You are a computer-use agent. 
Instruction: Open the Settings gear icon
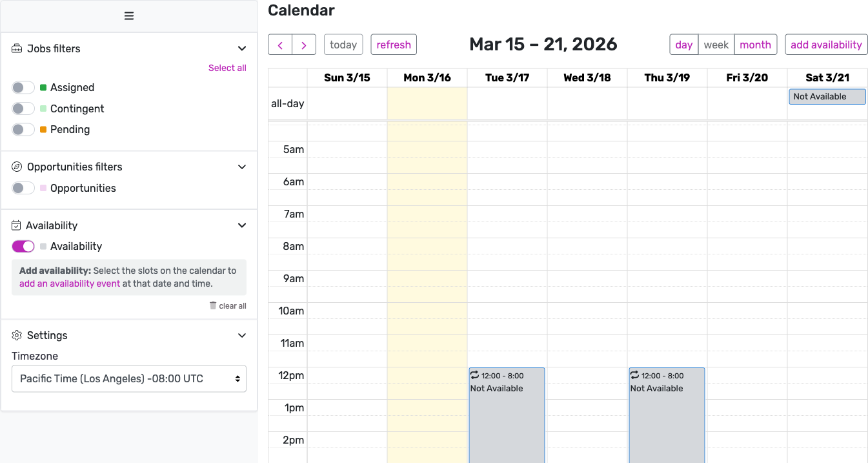click(x=15, y=335)
